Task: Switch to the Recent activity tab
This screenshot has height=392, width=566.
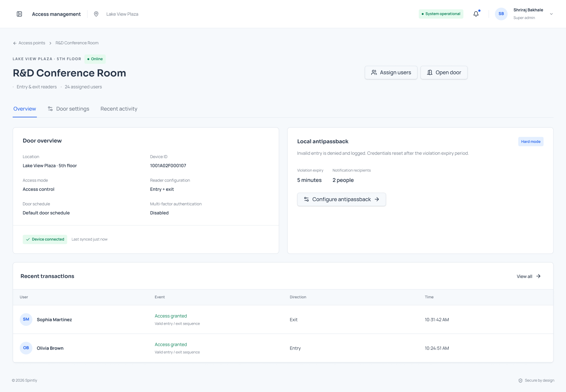Action: pyautogui.click(x=119, y=109)
